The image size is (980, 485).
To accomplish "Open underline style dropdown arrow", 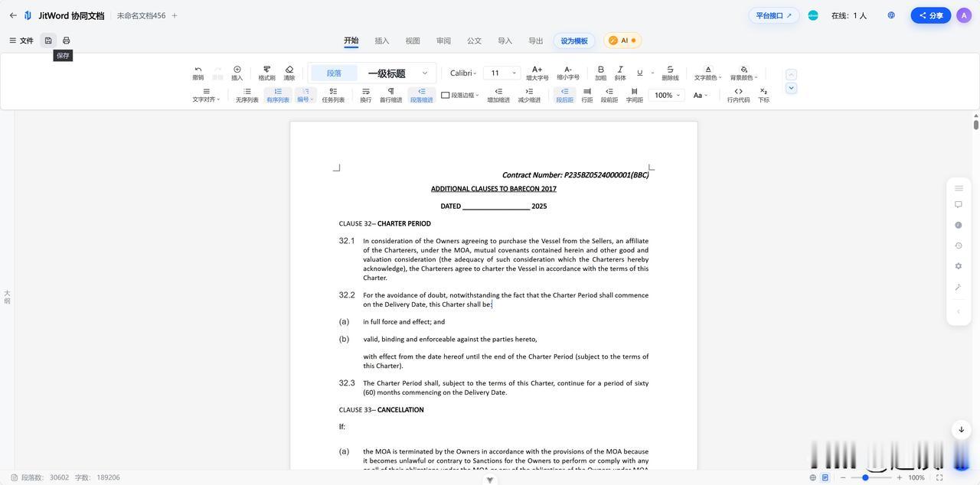I will point(653,73).
